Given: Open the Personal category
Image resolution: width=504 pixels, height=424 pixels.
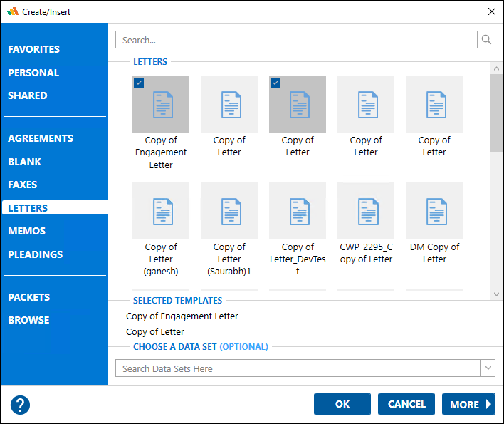Looking at the screenshot, I should (33, 73).
